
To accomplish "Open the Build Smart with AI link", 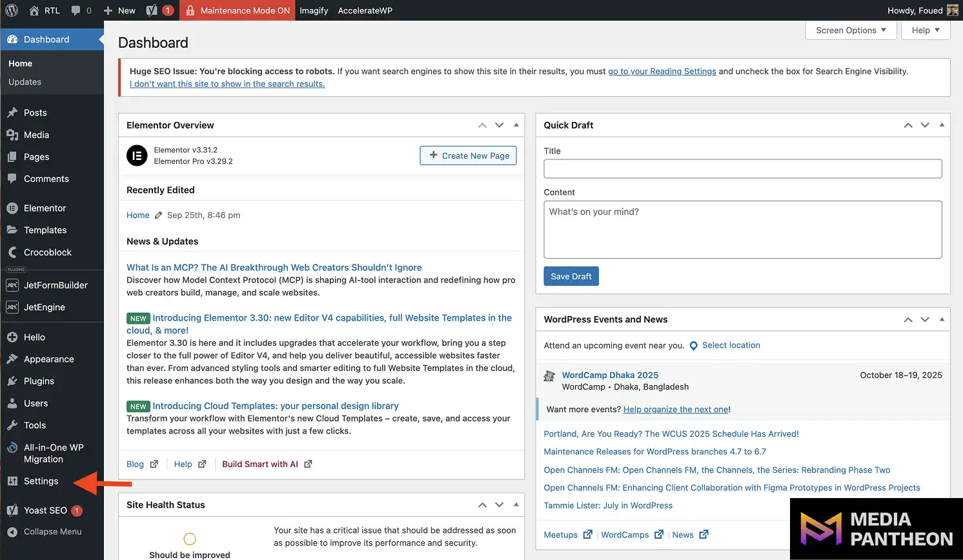I will coord(267,464).
